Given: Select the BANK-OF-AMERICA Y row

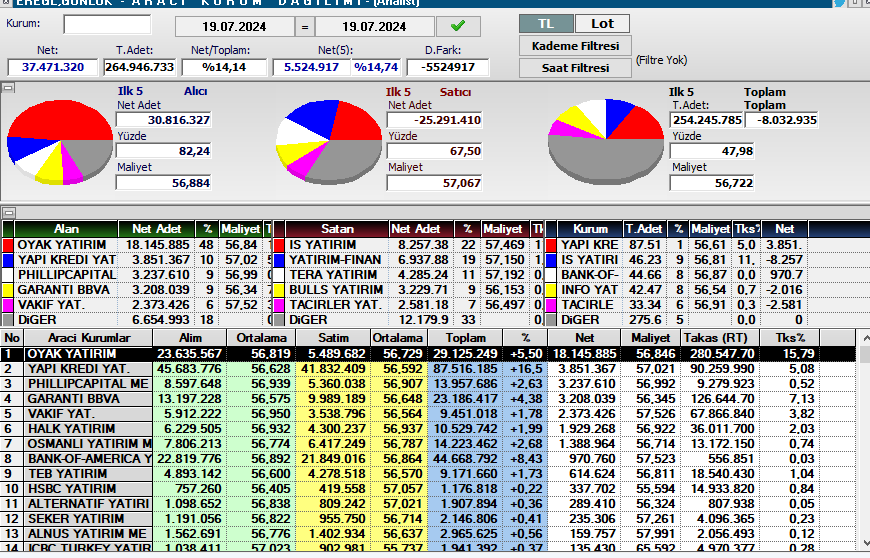Looking at the screenshot, I should [x=428, y=459].
